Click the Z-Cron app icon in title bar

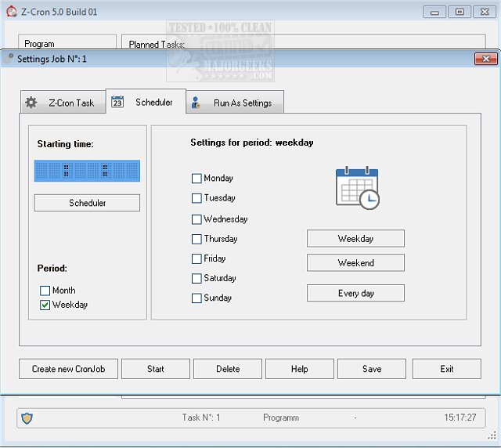click(12, 12)
